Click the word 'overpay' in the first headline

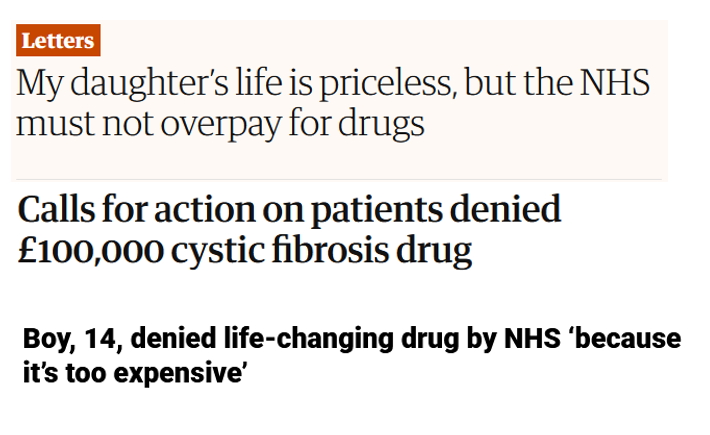pyautogui.click(x=218, y=125)
